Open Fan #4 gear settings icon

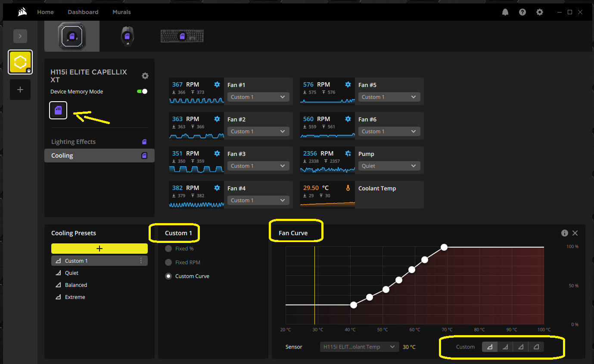coord(217,188)
